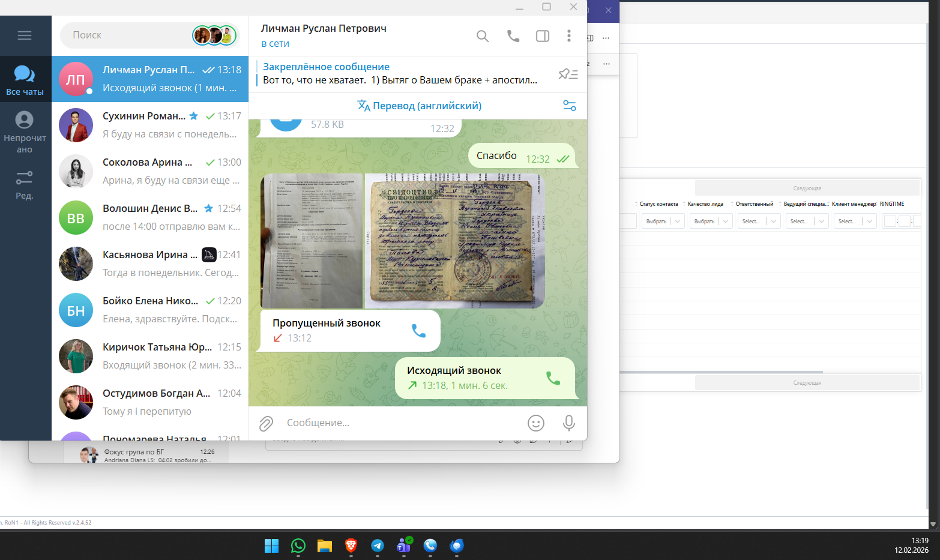
Task: Open the All chats folder
Action: pyautogui.click(x=25, y=80)
